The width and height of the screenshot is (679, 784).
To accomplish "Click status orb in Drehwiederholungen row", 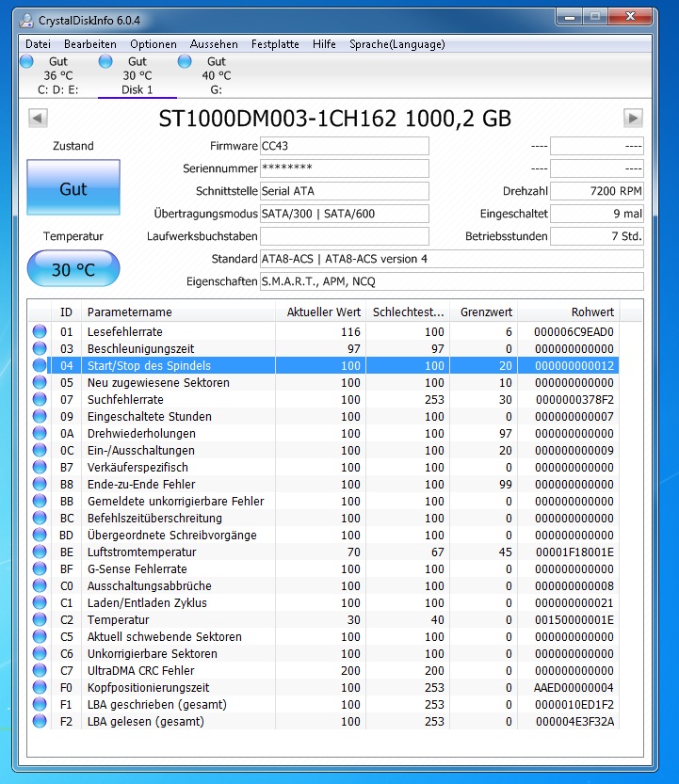I will coord(40,434).
